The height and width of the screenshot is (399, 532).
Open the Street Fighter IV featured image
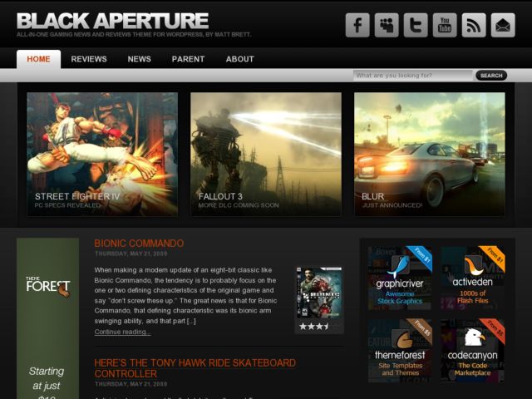pyautogui.click(x=102, y=154)
